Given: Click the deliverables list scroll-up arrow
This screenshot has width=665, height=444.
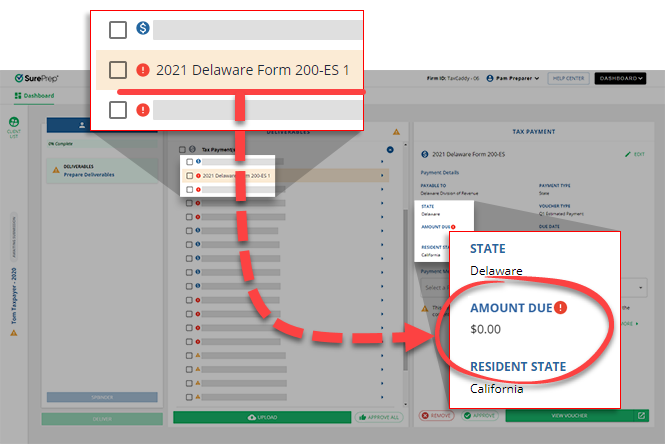Looking at the screenshot, I should (x=405, y=145).
